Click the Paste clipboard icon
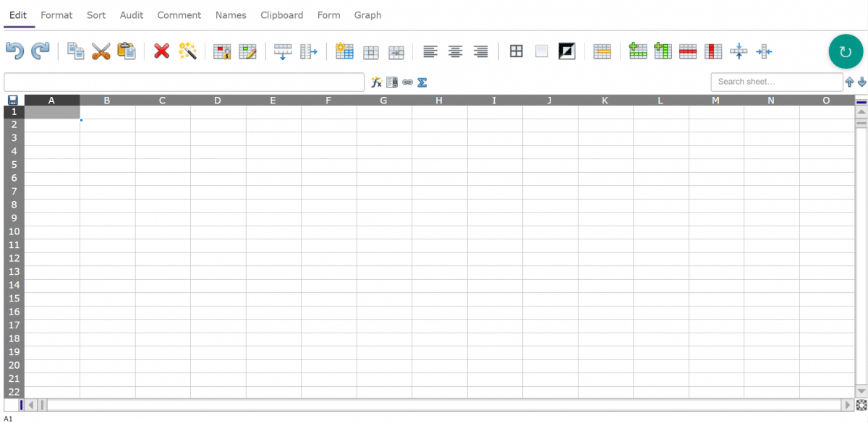Screen dimensions: 868x423 [127, 51]
